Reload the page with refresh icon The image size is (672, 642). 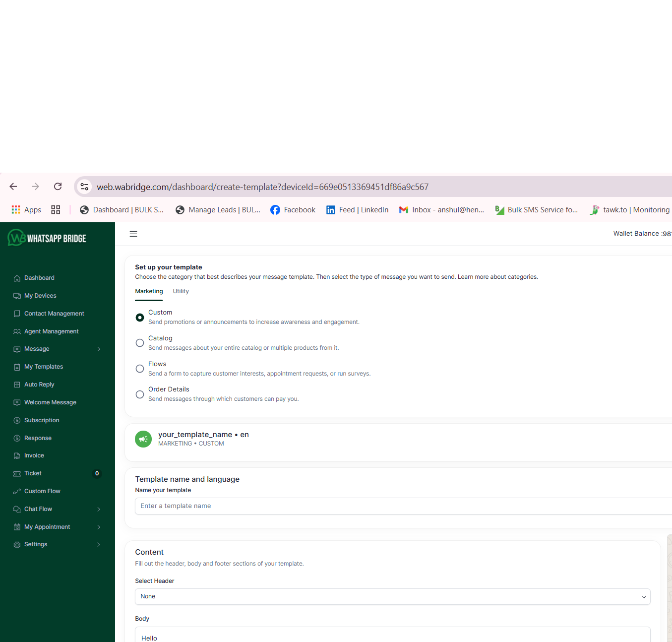(58, 187)
